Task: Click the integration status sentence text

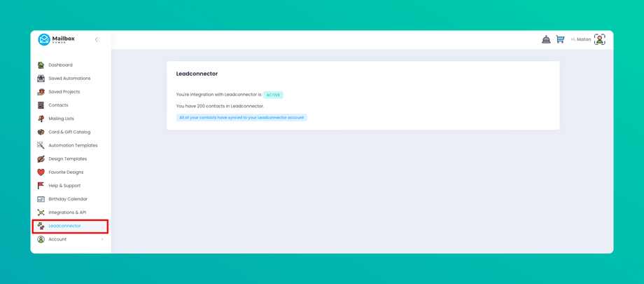Action: pos(219,95)
